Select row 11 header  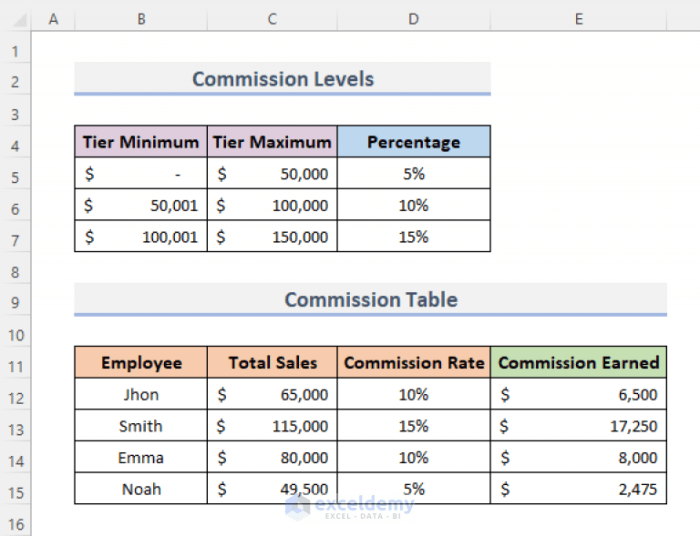tap(15, 366)
